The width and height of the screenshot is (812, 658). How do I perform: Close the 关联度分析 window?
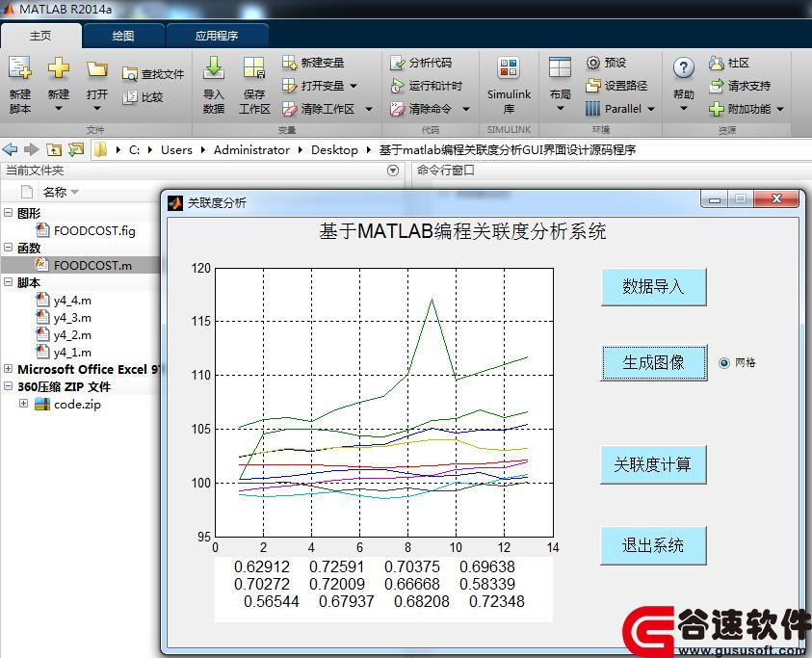click(x=776, y=199)
